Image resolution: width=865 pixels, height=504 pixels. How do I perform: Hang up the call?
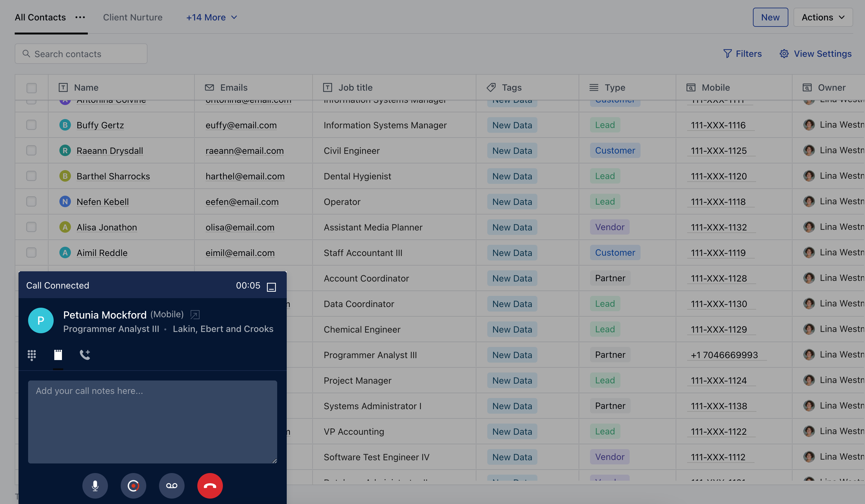coord(210,485)
